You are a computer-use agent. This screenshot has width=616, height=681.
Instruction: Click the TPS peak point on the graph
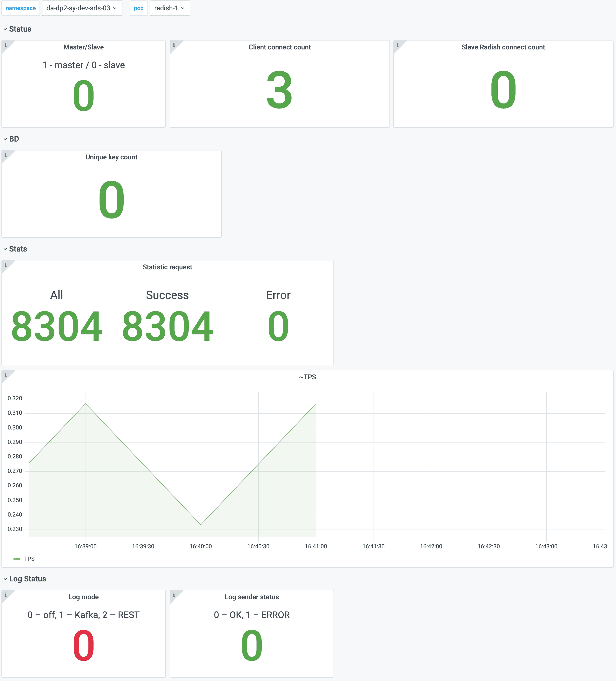[x=85, y=404]
